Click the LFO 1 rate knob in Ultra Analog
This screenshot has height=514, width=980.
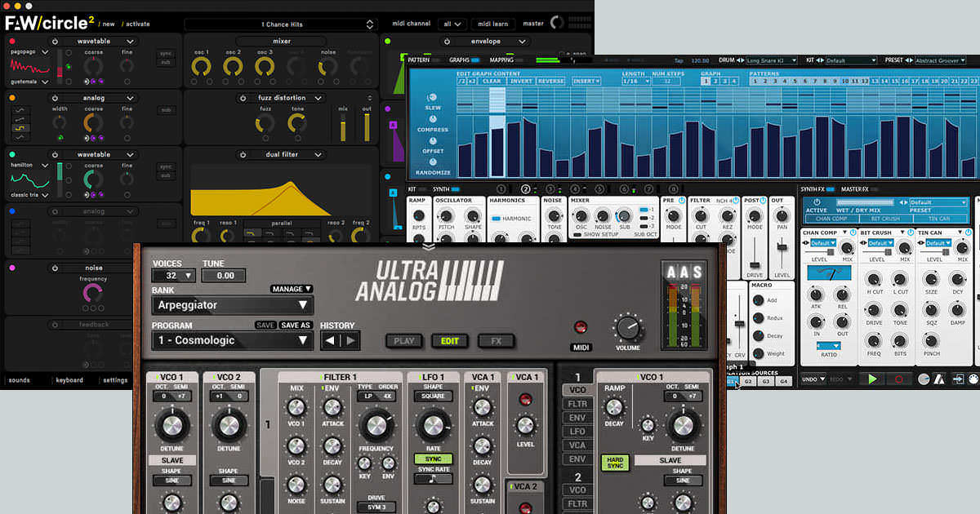click(432, 427)
